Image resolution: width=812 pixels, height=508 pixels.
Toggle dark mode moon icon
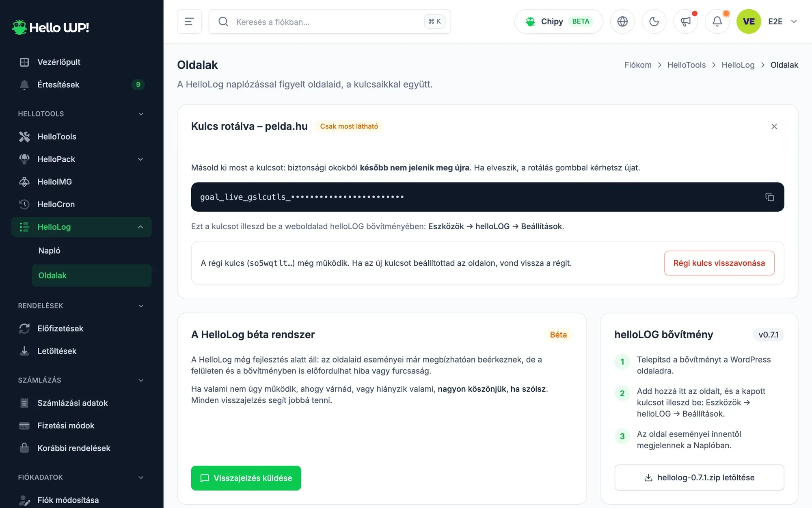point(654,22)
